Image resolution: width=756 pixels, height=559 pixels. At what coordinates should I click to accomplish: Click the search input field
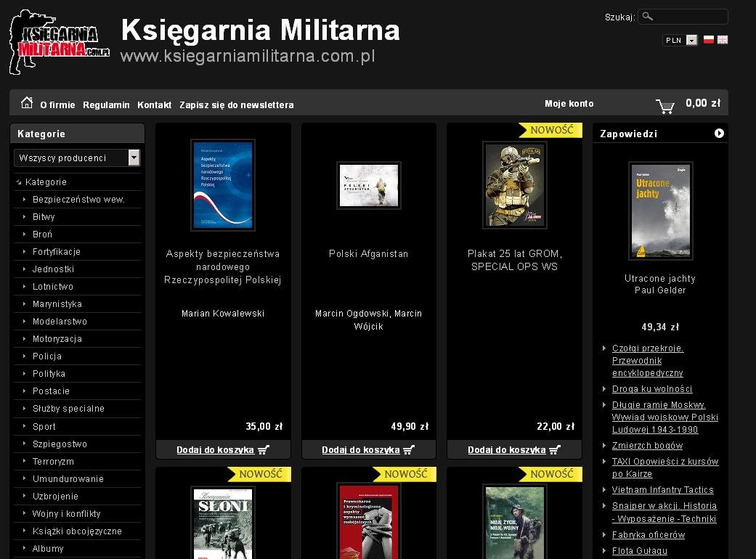[683, 17]
